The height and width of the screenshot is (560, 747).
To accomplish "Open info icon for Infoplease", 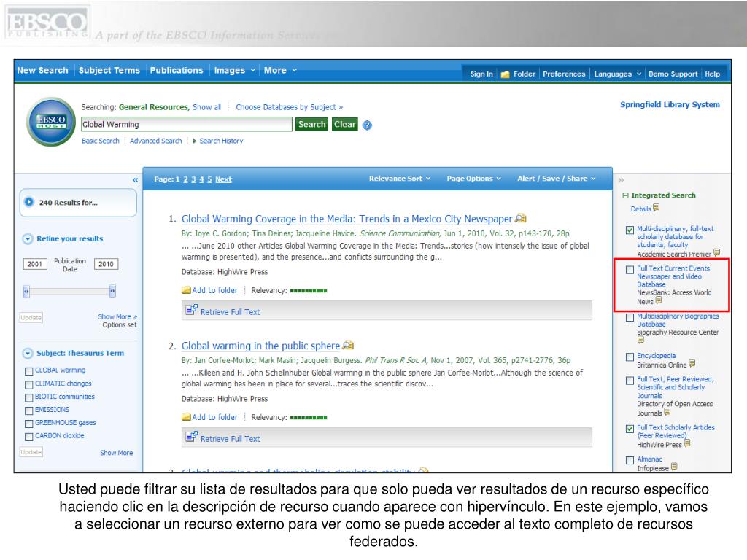I will coord(674,467).
